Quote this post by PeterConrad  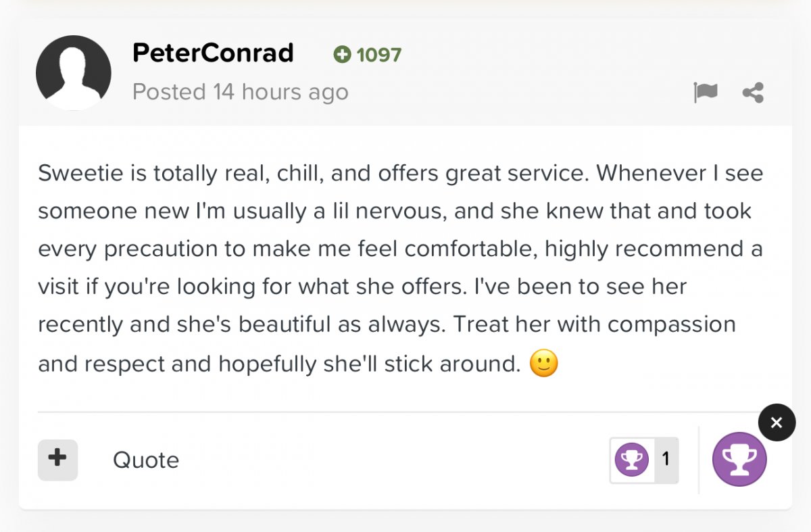point(146,460)
